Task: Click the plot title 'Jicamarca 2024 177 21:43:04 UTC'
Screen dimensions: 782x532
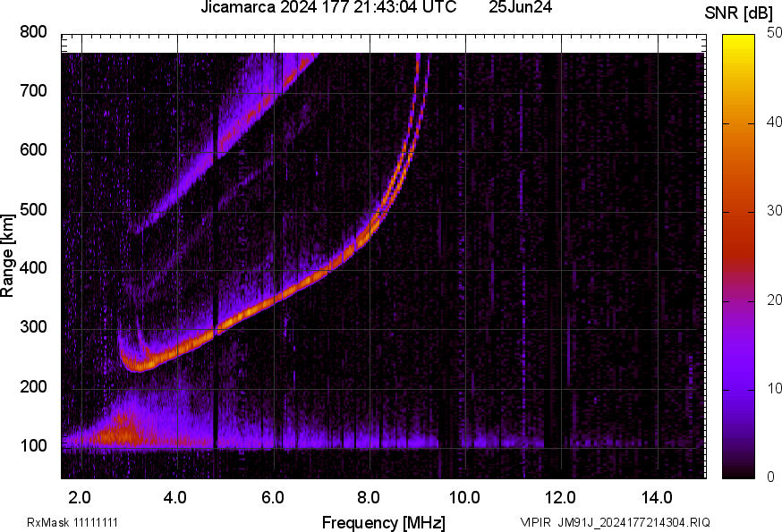Action: pyautogui.click(x=328, y=7)
